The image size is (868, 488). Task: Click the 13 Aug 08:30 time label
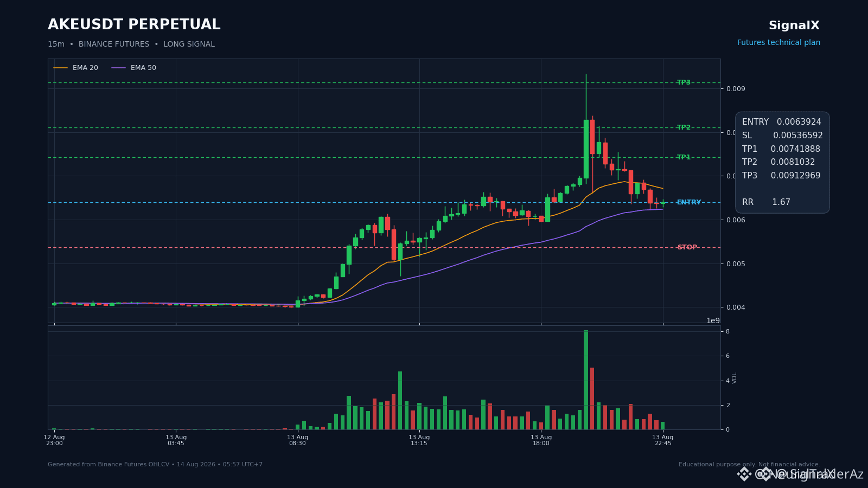[297, 440]
